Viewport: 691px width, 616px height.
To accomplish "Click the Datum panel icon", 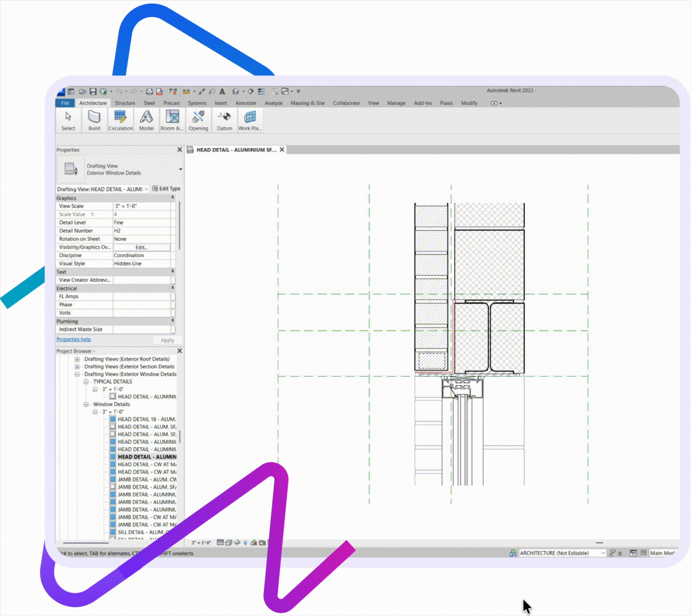I will click(224, 120).
